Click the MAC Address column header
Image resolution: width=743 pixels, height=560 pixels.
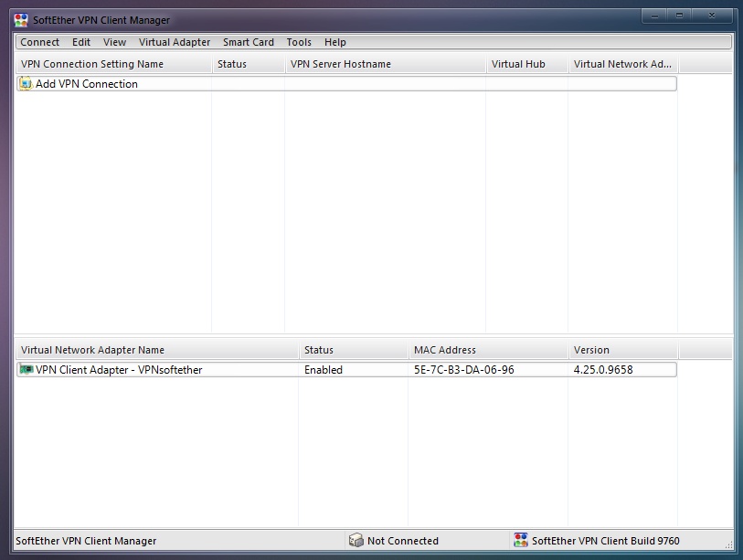pos(488,350)
